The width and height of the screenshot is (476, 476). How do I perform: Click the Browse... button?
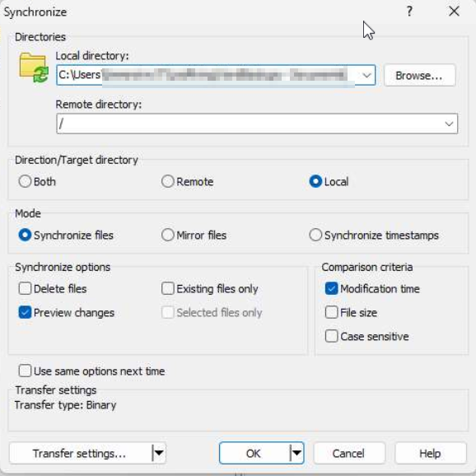point(419,75)
